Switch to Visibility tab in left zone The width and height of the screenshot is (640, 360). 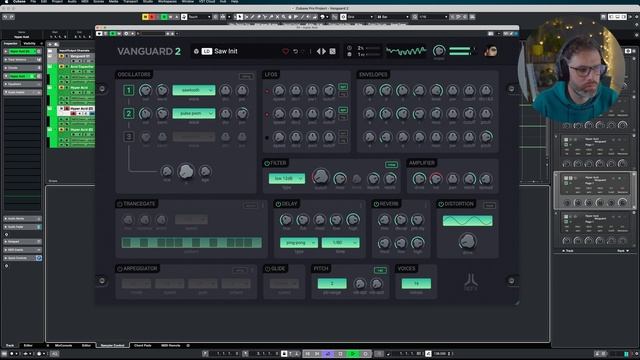(29, 44)
